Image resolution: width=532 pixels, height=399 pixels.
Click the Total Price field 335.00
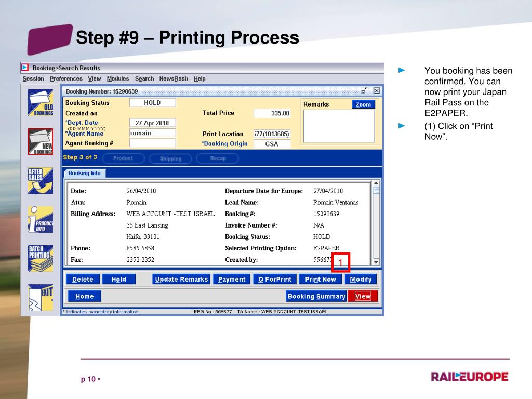coord(272,113)
